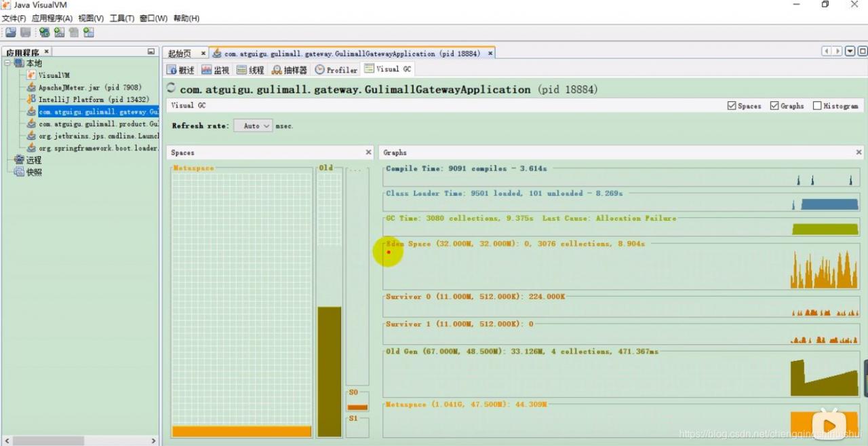Click the Old Gen usage graph
This screenshot has height=446, width=868.
(x=621, y=375)
